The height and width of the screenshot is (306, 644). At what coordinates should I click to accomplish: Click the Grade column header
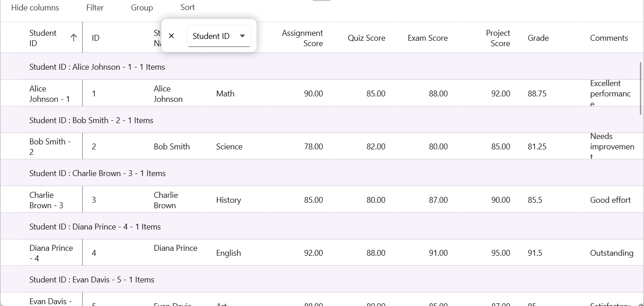[x=538, y=38]
